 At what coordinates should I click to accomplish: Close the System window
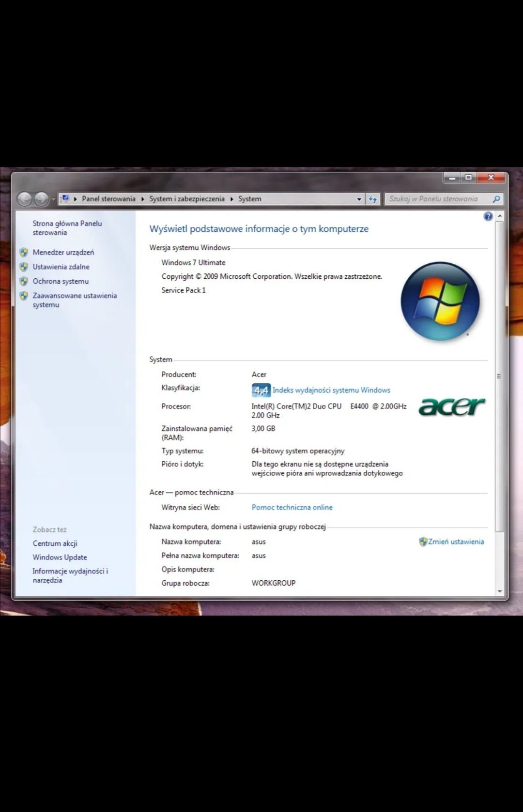[491, 178]
